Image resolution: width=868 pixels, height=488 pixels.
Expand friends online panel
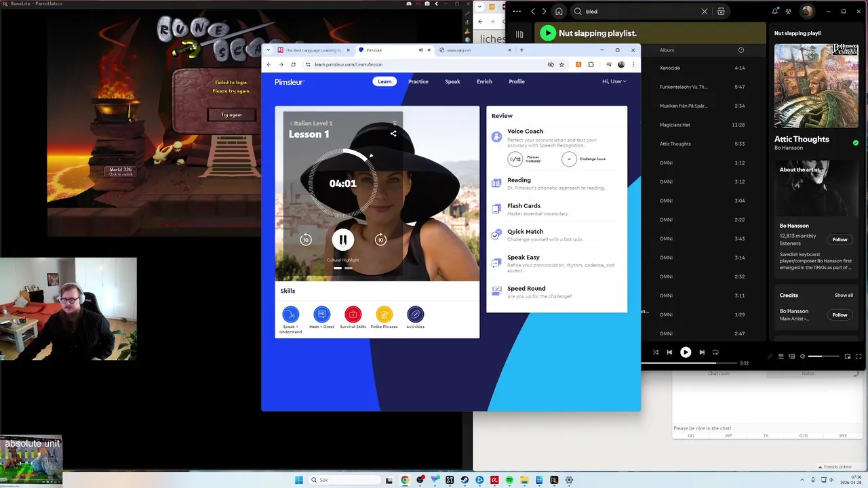(835, 467)
